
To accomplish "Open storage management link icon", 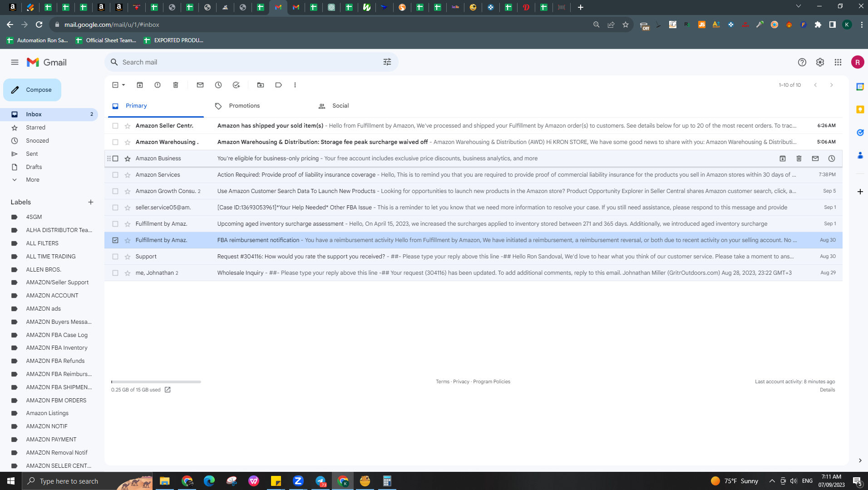I will (x=168, y=390).
